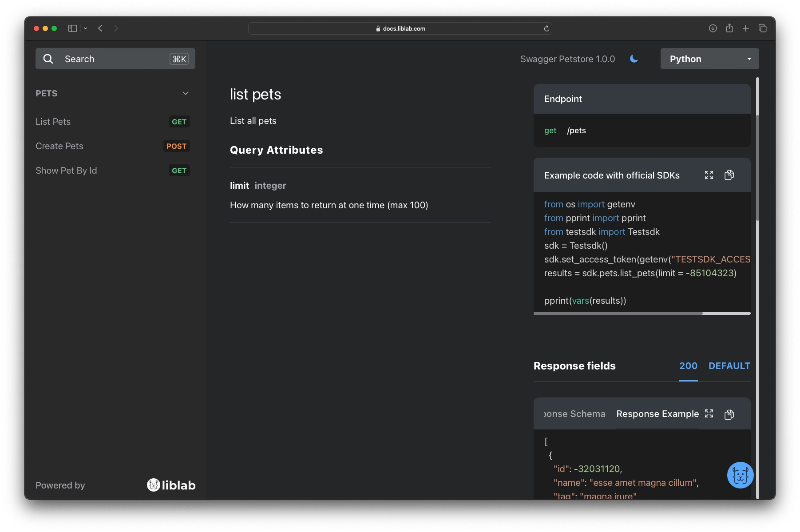This screenshot has width=800, height=532.
Task: Expand the Response Example to fullscreen
Action: 709,413
